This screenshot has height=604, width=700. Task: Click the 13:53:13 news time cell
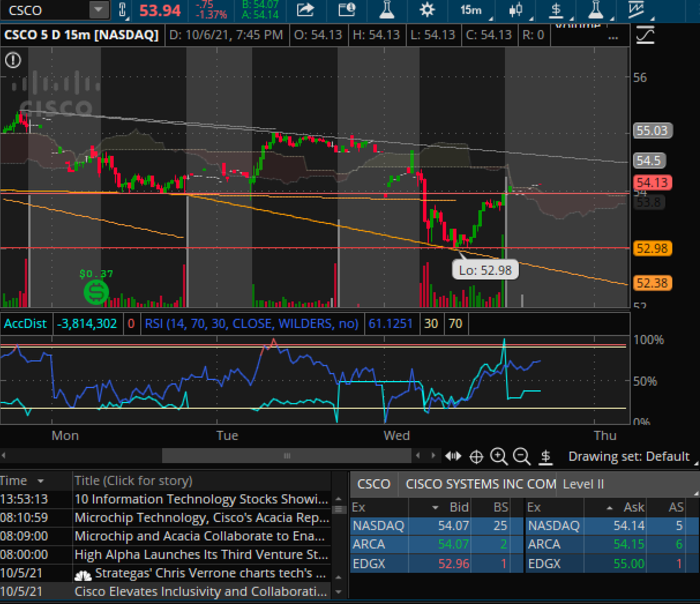tap(24, 500)
